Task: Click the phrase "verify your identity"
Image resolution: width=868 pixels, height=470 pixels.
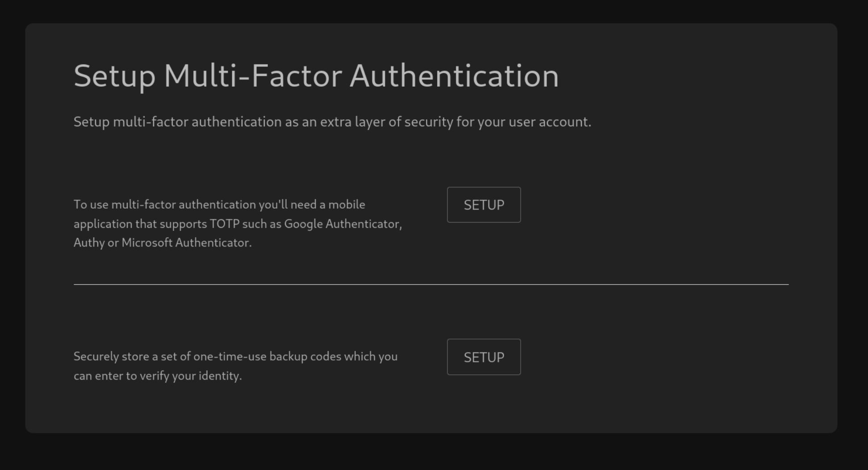Action: [x=190, y=376]
